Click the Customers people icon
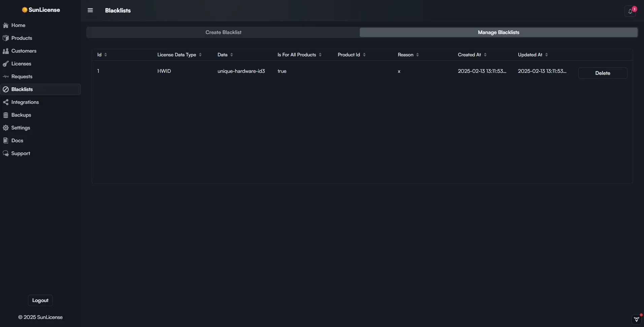The width and height of the screenshot is (644, 327). tap(6, 51)
